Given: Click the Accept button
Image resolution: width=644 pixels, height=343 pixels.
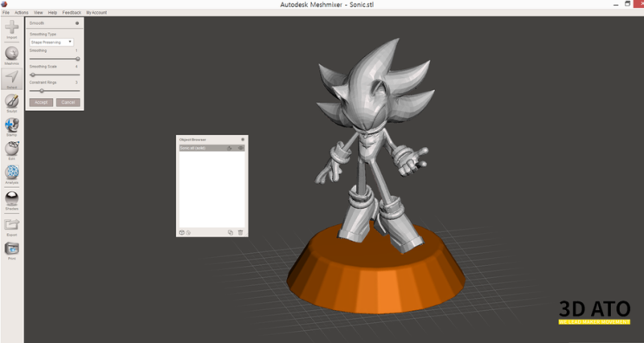Looking at the screenshot, I should click(x=41, y=102).
